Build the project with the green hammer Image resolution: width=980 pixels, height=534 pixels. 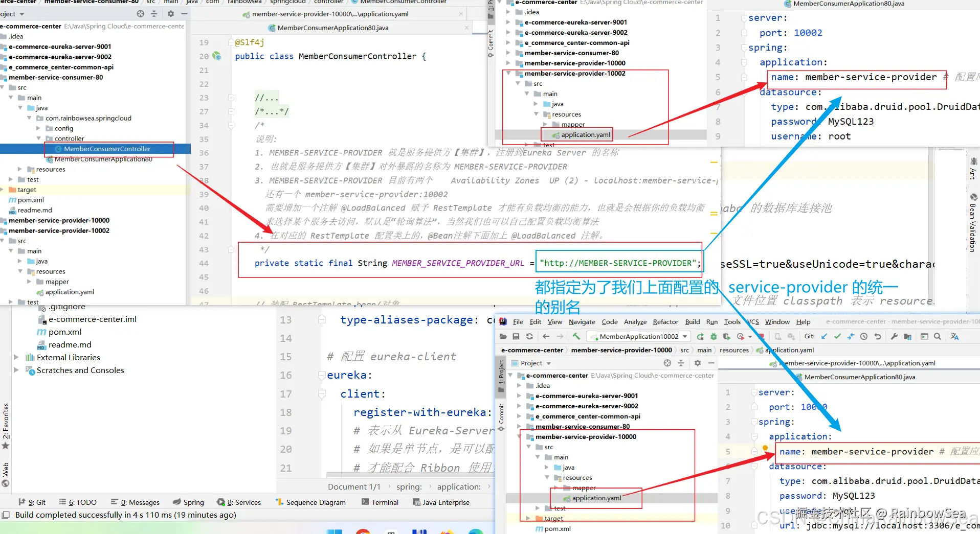[576, 337]
